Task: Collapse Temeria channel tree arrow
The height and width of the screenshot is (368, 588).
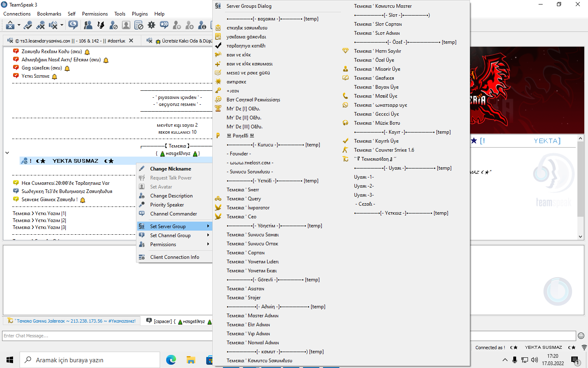Action: click(7, 153)
